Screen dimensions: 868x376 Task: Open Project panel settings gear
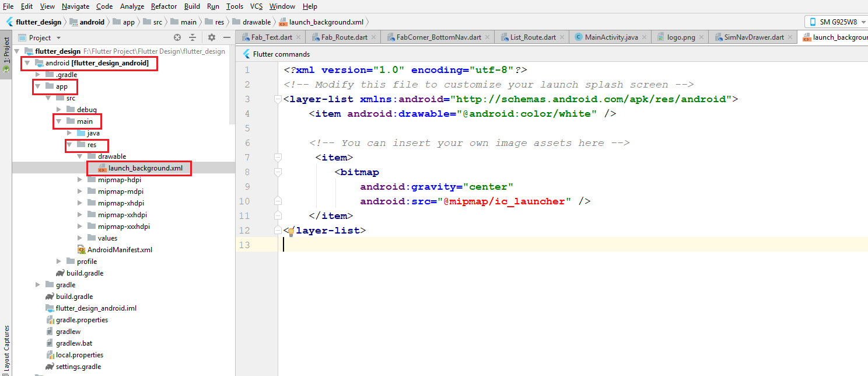[212, 37]
